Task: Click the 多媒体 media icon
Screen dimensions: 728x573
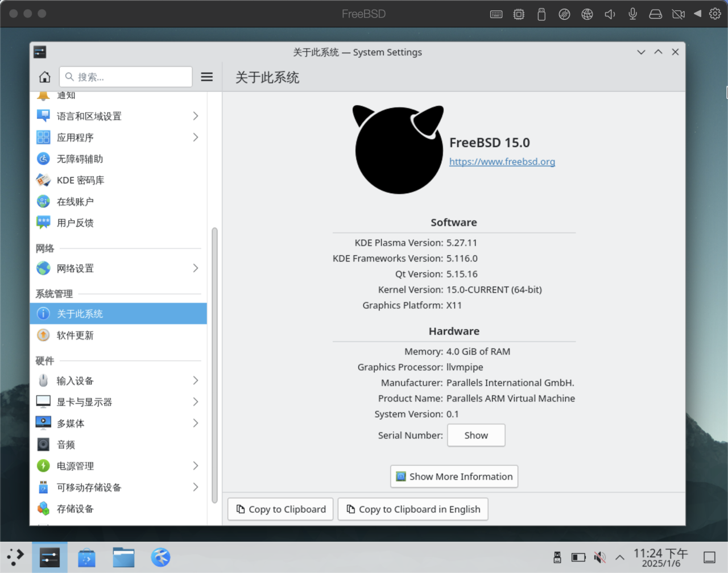Action: (x=43, y=423)
